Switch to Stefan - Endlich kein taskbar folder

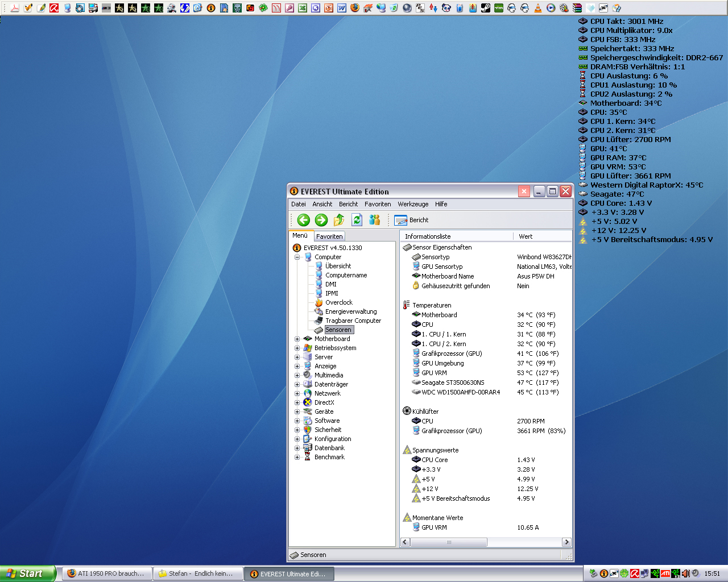(x=198, y=573)
